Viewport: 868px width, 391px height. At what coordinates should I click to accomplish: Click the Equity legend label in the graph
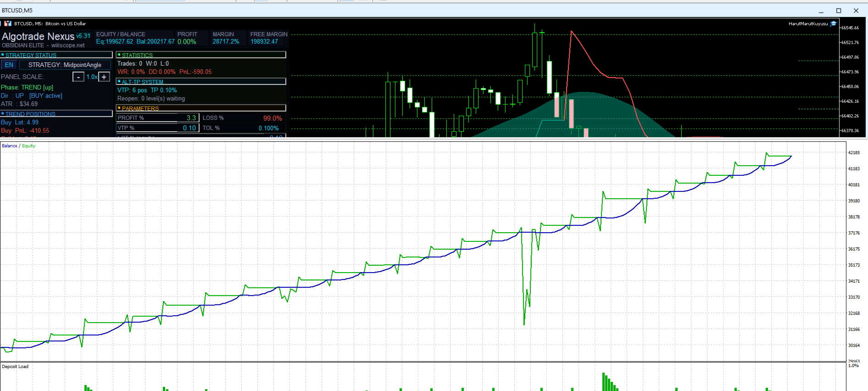pyautogui.click(x=28, y=146)
